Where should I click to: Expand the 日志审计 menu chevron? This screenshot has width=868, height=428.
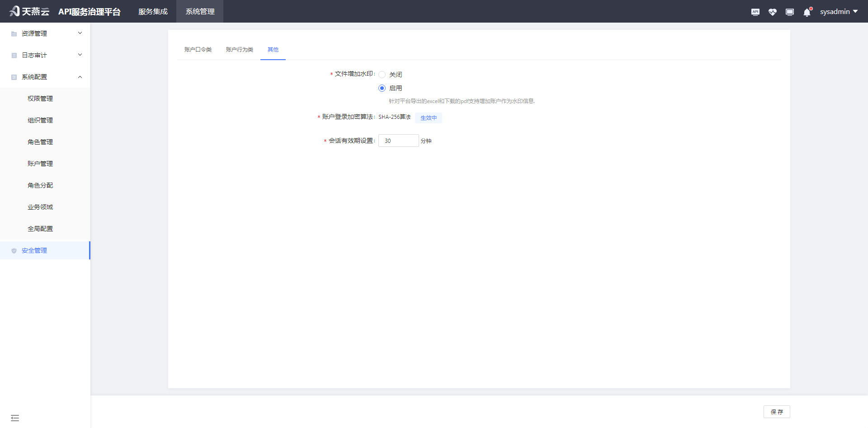pos(80,55)
